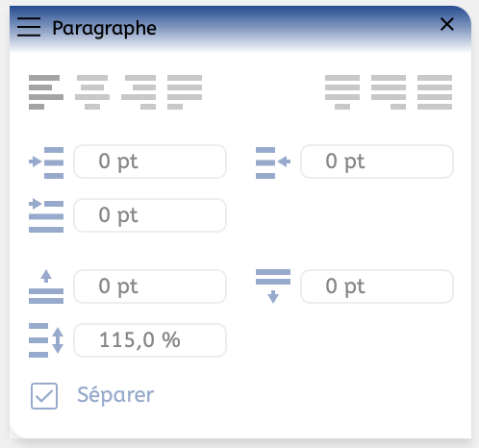Click the right indent value field
This screenshot has height=448, width=479.
[377, 162]
